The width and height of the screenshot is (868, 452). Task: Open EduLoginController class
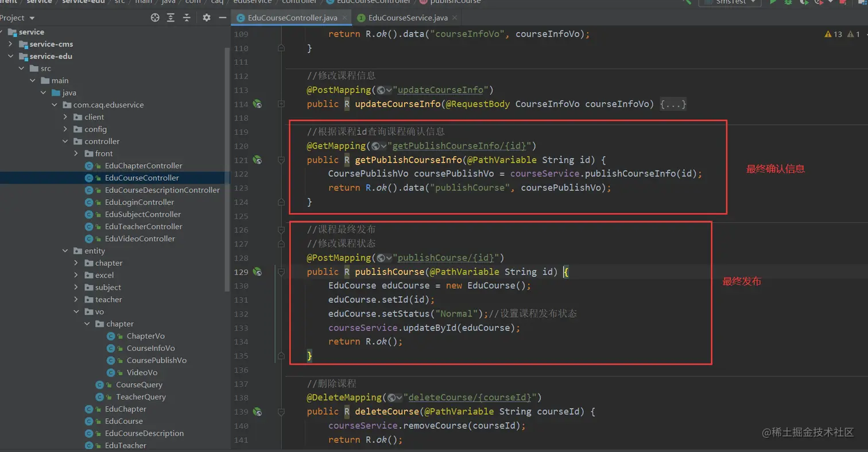[x=139, y=202]
